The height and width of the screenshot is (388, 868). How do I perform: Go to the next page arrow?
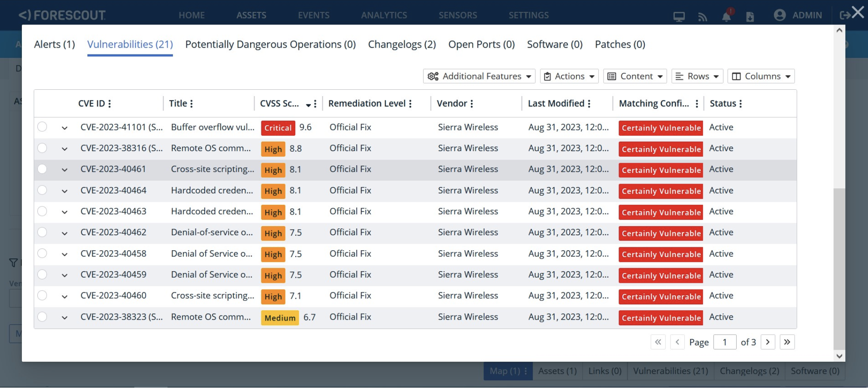768,342
